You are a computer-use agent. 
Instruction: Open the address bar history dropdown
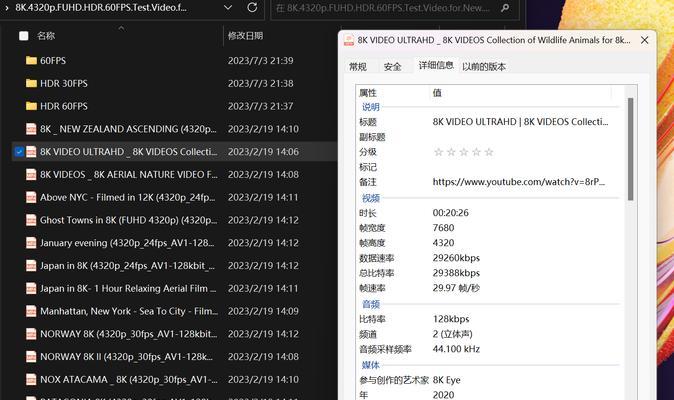(x=228, y=7)
